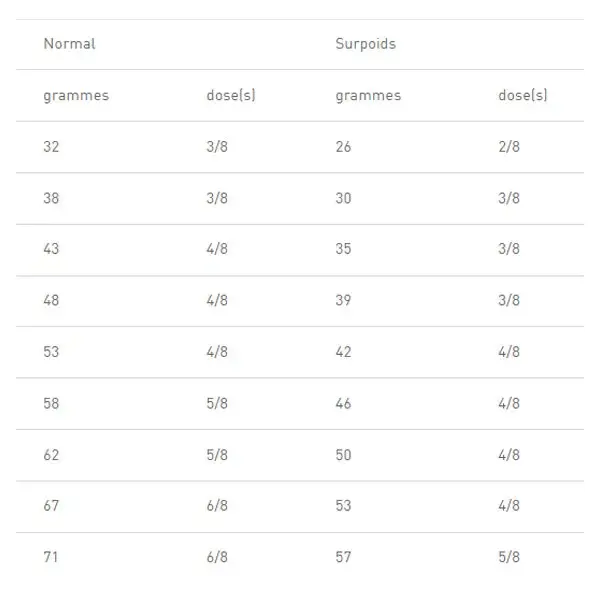Click the 32 grammes cell
The image size is (600, 600).
(51, 147)
